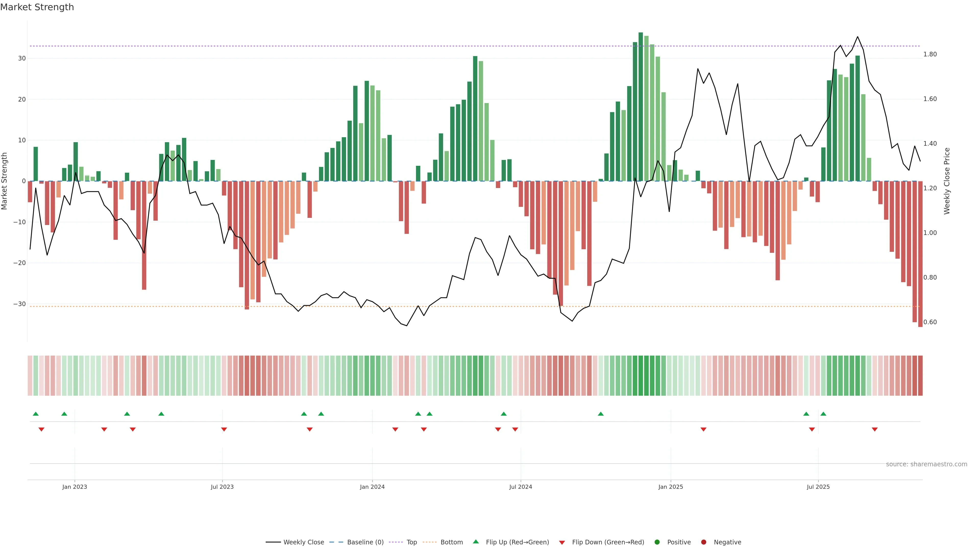Click the source: sharemaestro.com text
The height and width of the screenshot is (551, 980).
pos(926,464)
